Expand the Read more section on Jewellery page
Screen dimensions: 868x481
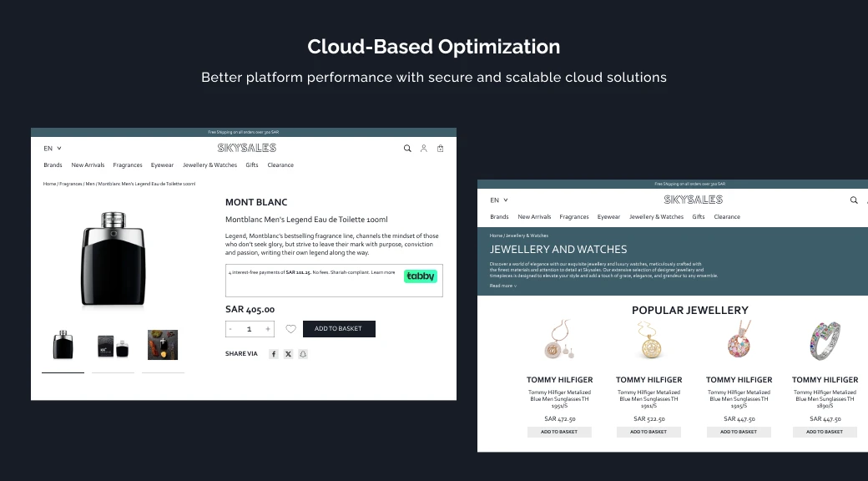[502, 284]
